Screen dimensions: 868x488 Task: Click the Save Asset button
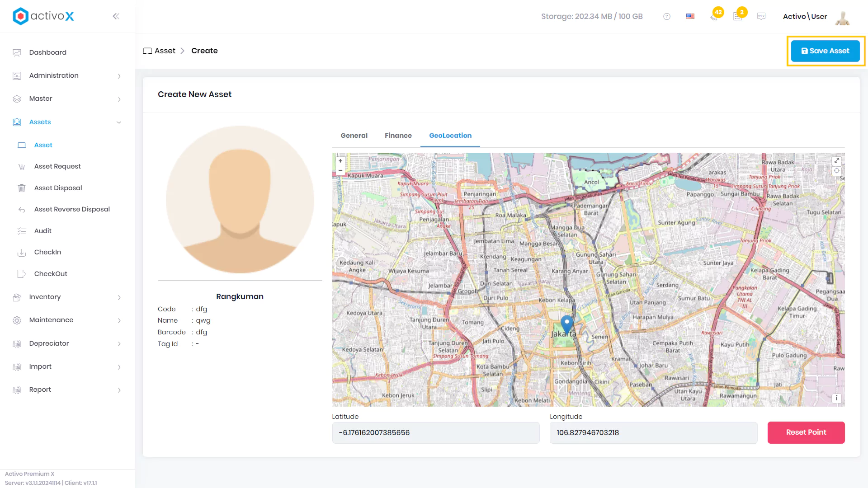point(826,51)
